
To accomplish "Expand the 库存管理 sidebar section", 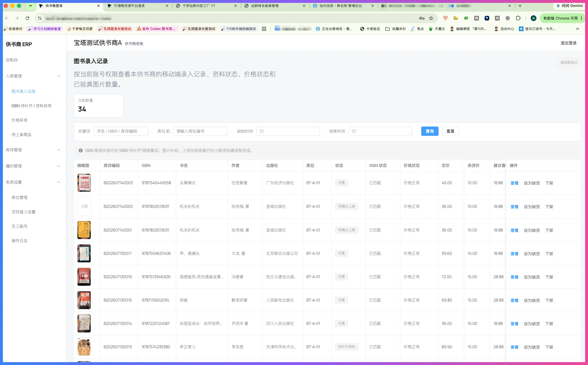I will pyautogui.click(x=33, y=150).
